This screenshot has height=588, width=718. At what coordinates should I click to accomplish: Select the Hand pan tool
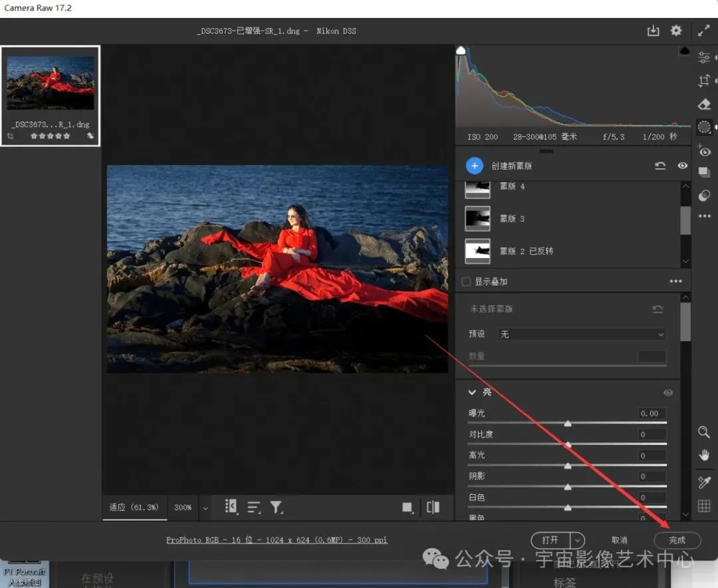pyautogui.click(x=704, y=456)
